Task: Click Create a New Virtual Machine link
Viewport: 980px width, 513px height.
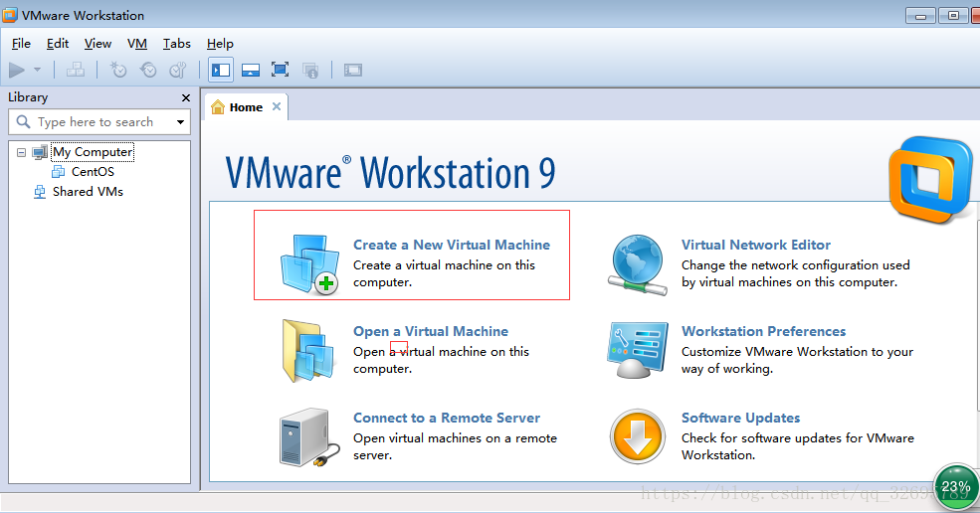Action: tap(452, 245)
